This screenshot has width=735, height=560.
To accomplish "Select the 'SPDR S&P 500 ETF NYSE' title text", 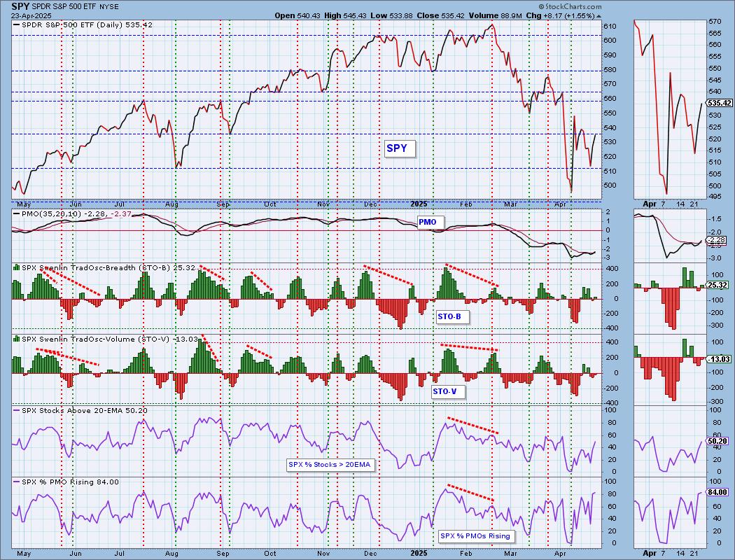I will [x=76, y=6].
